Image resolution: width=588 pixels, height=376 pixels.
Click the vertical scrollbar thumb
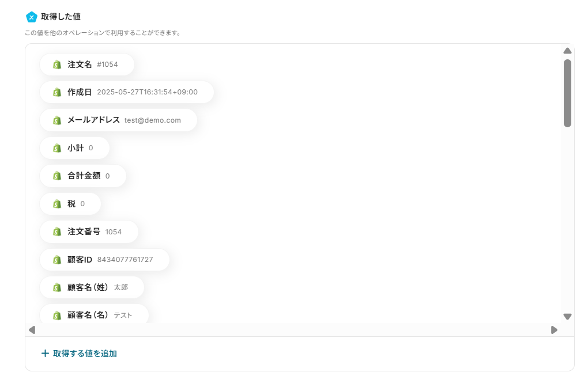[x=567, y=93]
